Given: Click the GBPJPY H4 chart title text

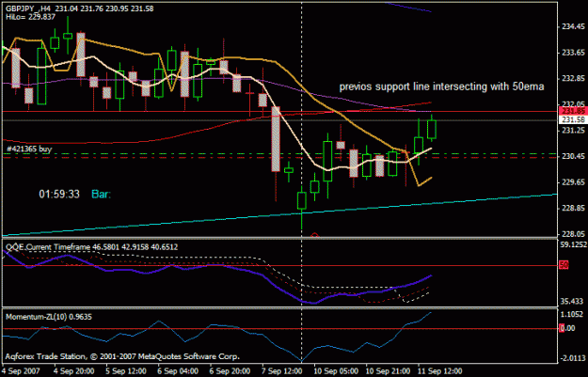Looking at the screenshot, I should [80, 8].
